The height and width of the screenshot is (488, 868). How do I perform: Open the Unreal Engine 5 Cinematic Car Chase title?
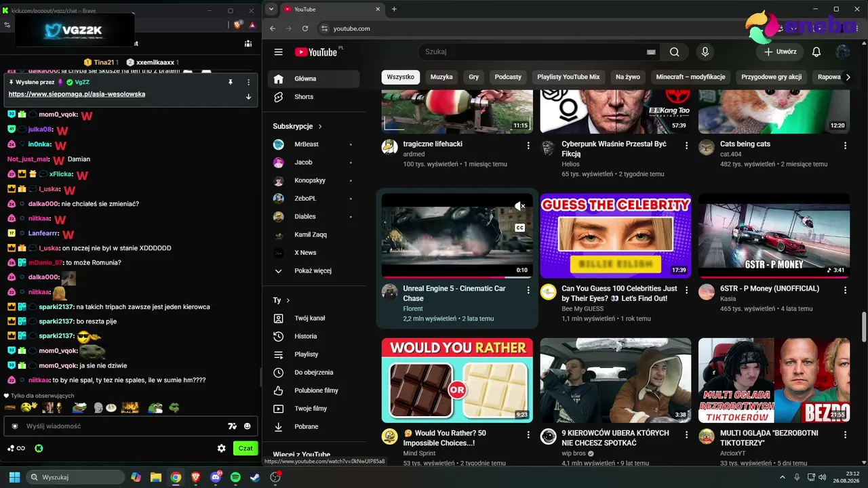pyautogui.click(x=454, y=293)
